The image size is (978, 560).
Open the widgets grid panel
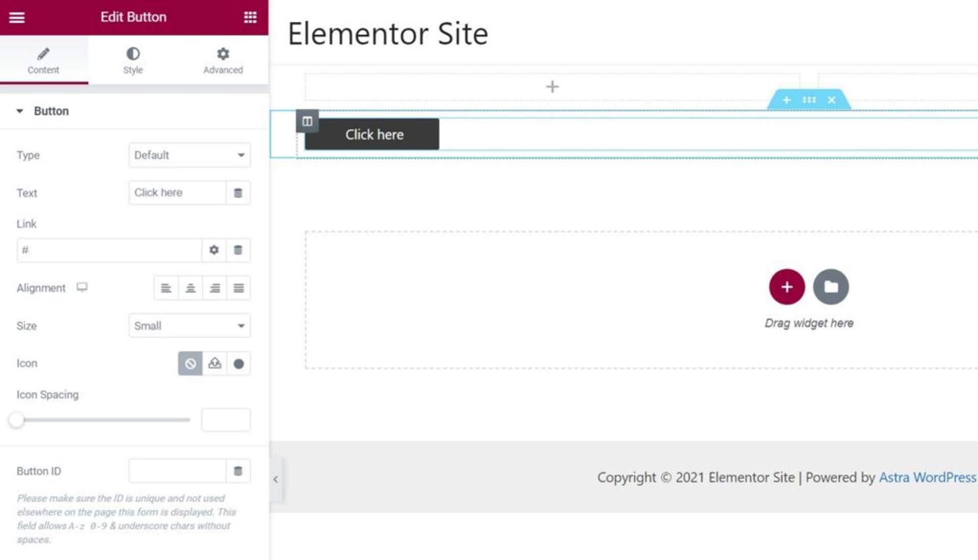tap(250, 17)
